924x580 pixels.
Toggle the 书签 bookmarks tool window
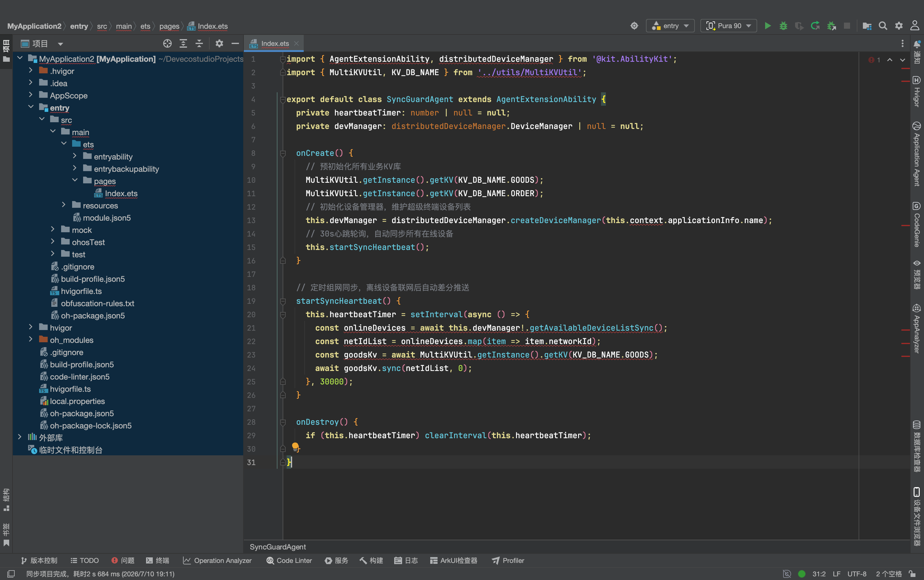tap(6, 535)
